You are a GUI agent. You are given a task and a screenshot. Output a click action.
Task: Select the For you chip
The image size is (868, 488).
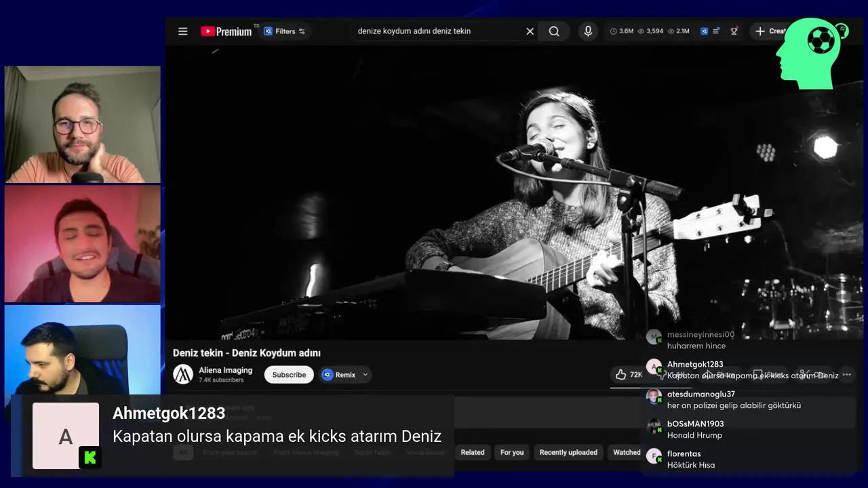512,452
